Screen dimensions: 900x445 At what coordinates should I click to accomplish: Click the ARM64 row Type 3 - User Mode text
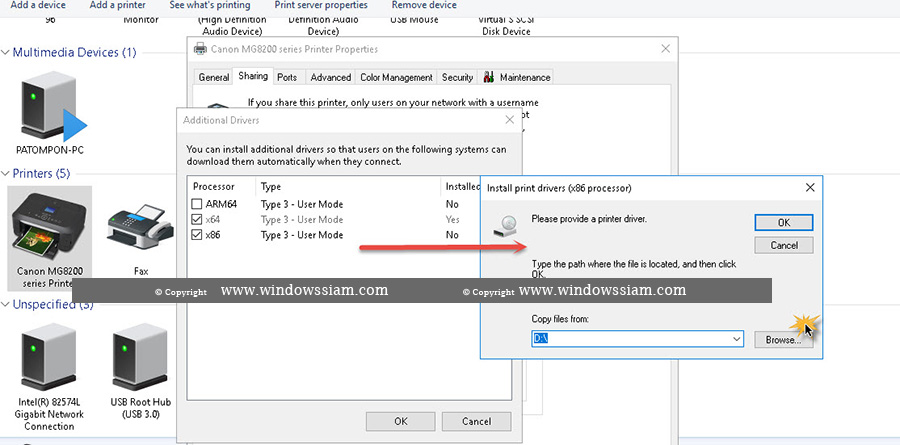[x=302, y=204]
